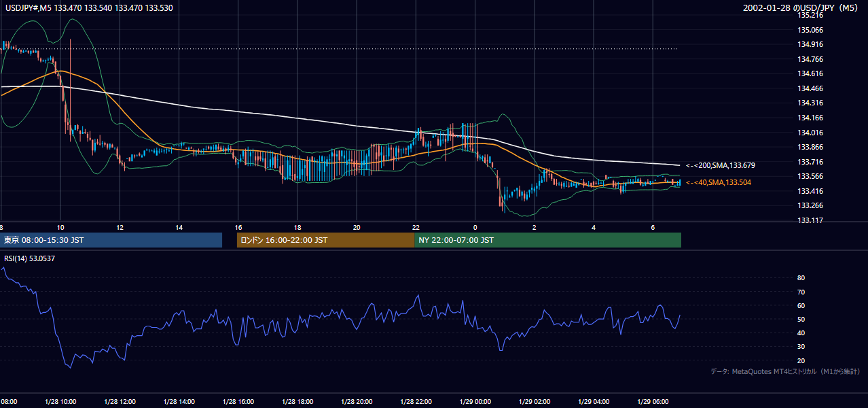The width and height of the screenshot is (868, 408).
Task: Click the 1/28 18:00 date label
Action: click(x=297, y=402)
